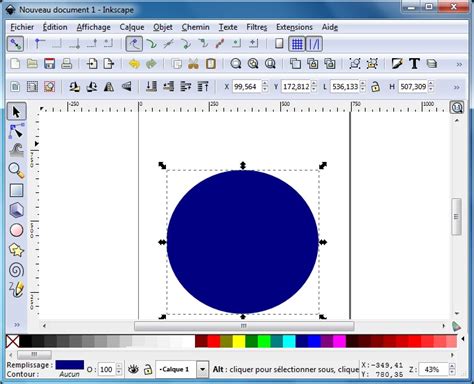Toggle grid snapping button
This screenshot has height=384, width=474.
click(x=297, y=44)
